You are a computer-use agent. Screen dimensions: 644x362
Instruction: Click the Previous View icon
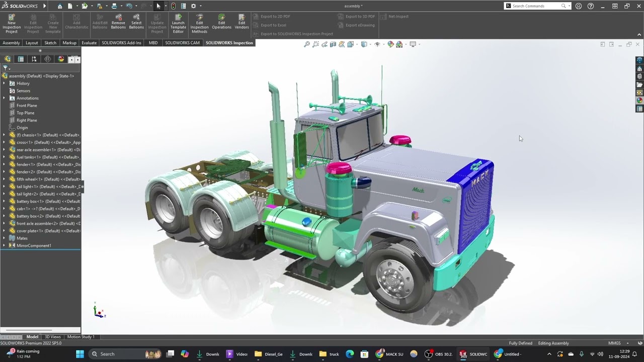325,44
